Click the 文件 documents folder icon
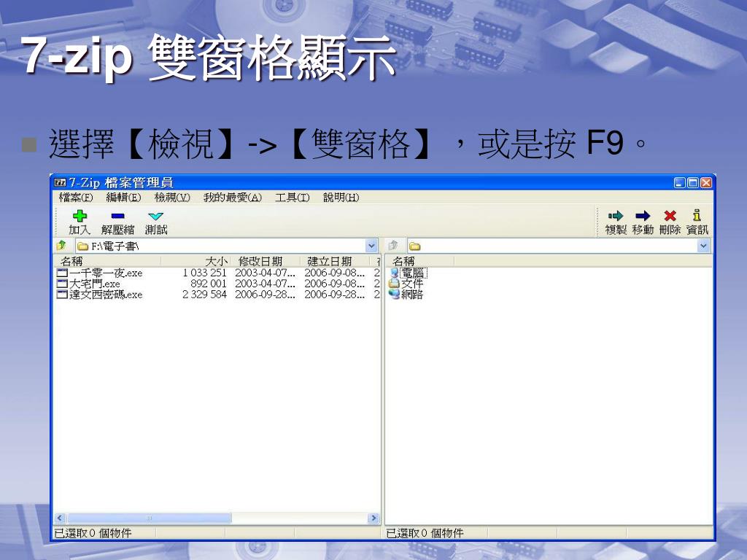Screen dimensions: 747x560 tap(394, 284)
